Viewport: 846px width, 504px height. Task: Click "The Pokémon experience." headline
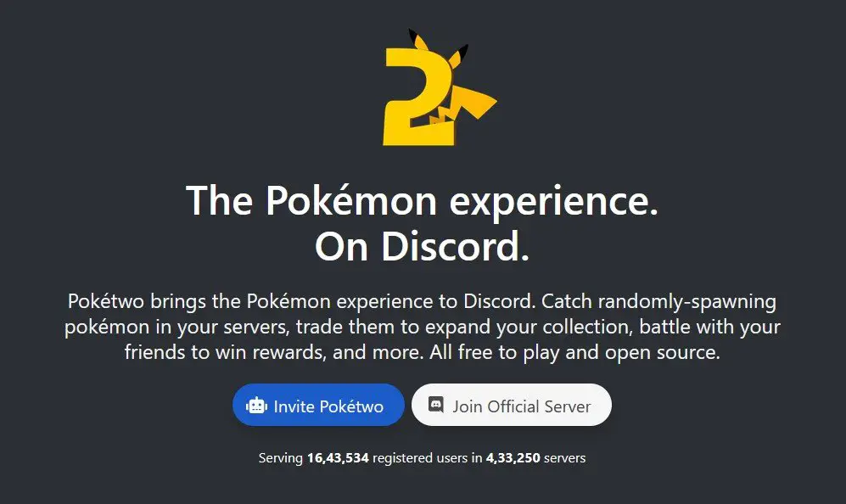pyautogui.click(x=423, y=200)
